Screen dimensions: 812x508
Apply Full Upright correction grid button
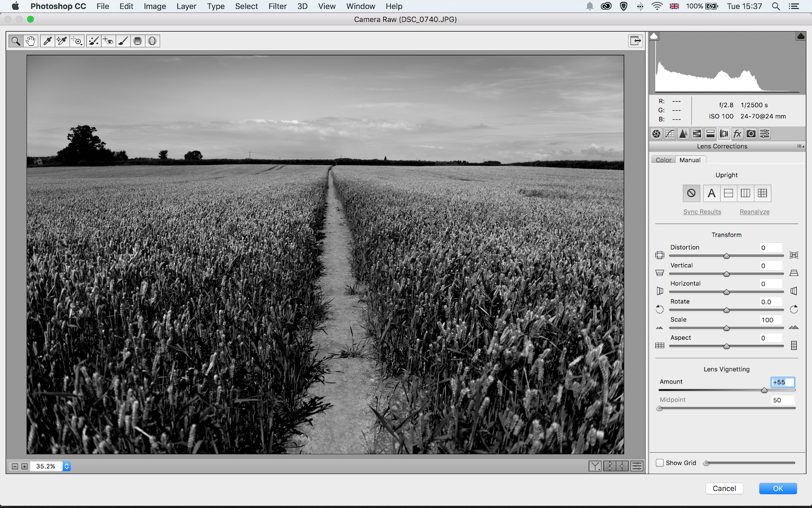762,193
